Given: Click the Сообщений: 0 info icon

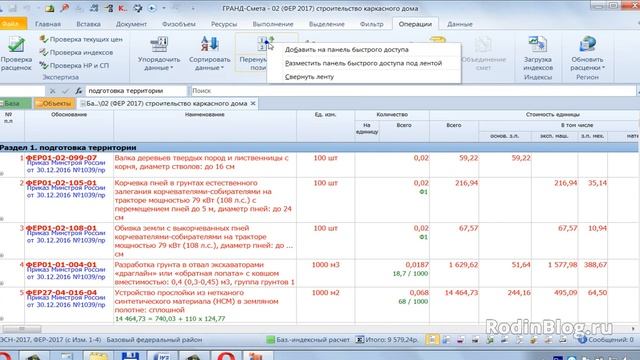Looking at the screenshot, I should pyautogui.click(x=582, y=340).
